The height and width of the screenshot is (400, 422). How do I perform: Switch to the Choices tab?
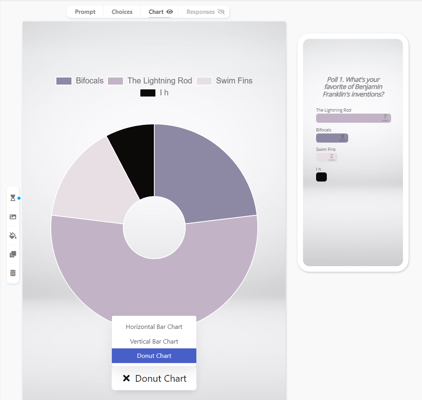[x=122, y=12]
